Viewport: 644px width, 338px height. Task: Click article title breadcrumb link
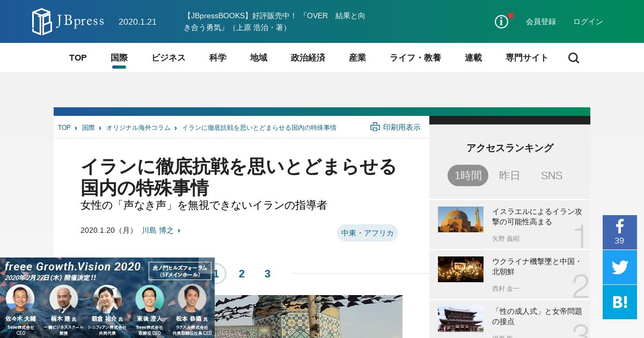pos(259,128)
